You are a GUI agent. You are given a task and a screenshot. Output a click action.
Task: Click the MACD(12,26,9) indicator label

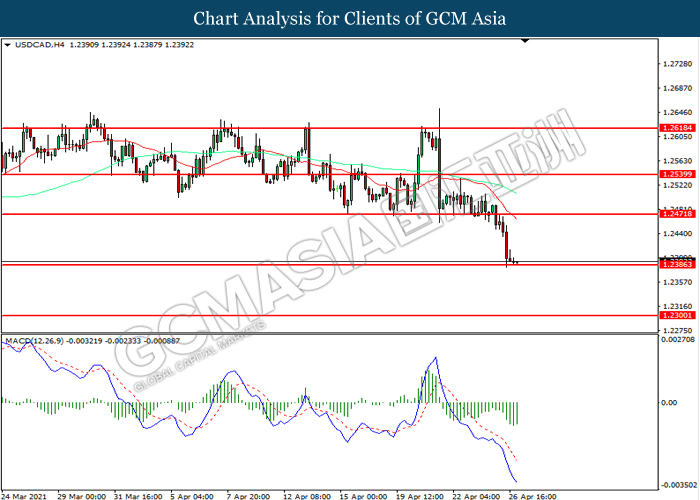coord(34,341)
